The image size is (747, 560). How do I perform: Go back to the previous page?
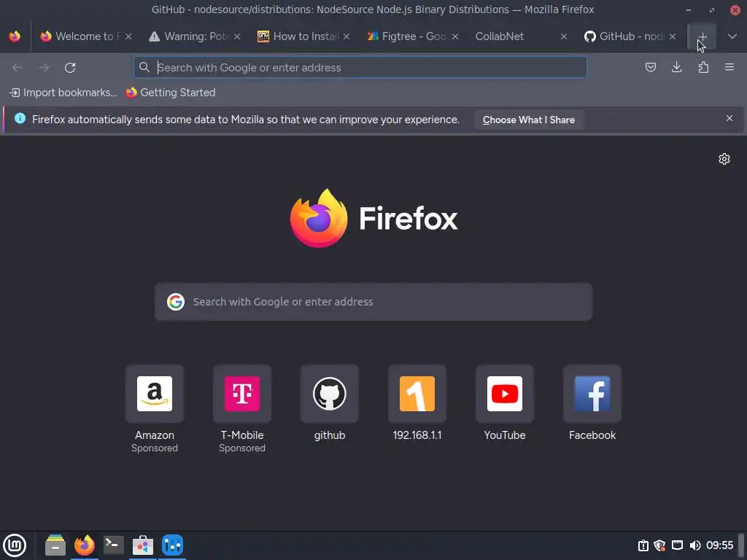coord(18,68)
